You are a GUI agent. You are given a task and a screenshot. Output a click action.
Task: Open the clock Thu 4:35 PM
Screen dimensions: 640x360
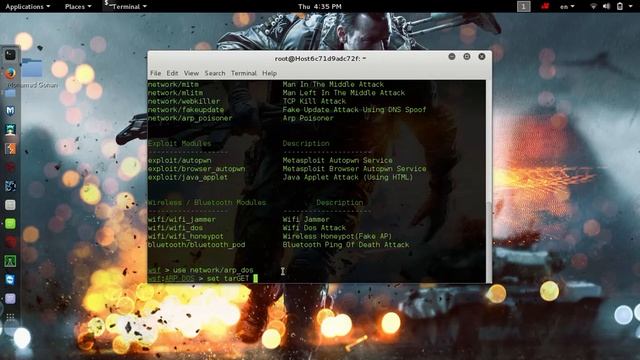320,7
